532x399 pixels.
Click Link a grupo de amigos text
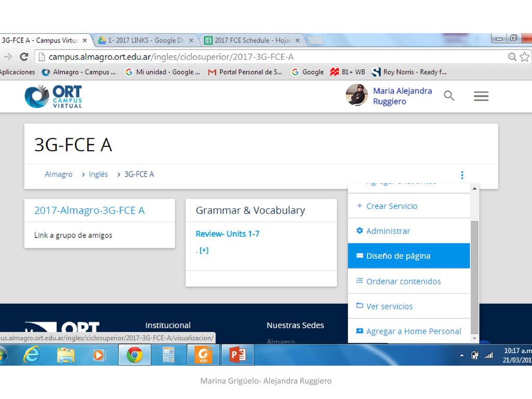[73, 235]
